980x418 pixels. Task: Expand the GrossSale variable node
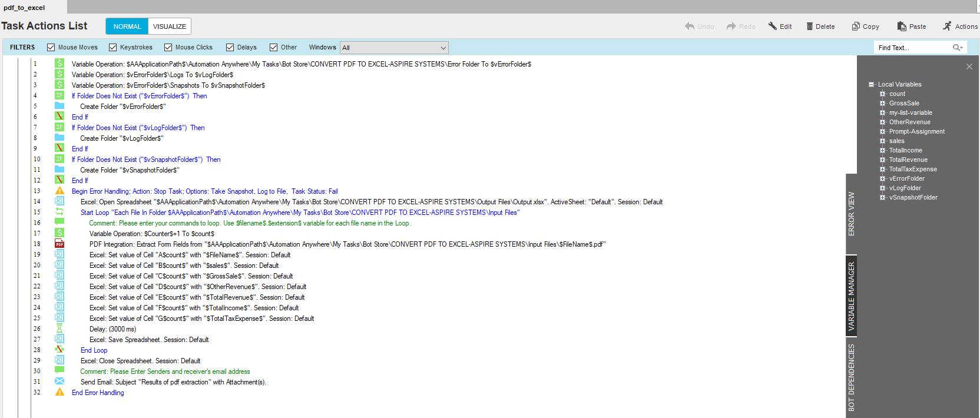(882, 103)
